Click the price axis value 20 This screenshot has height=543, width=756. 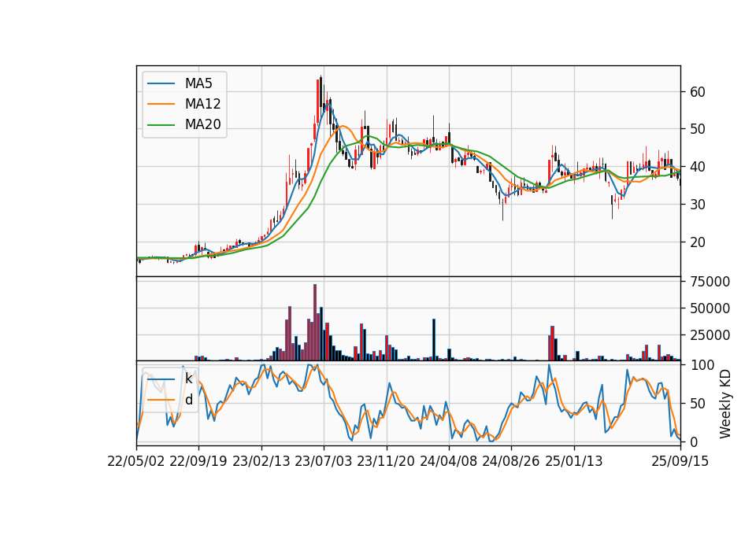[x=698, y=242]
